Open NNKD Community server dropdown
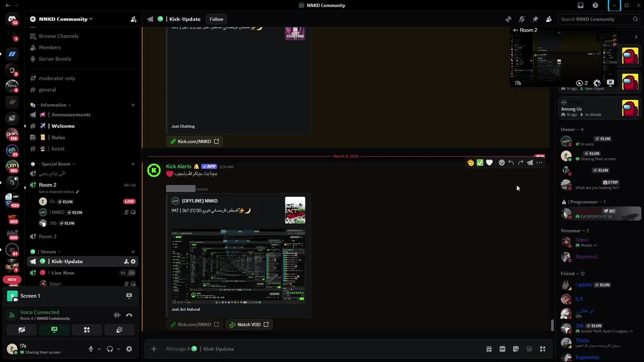Image resolution: width=644 pixels, height=362 pixels. coord(65,19)
